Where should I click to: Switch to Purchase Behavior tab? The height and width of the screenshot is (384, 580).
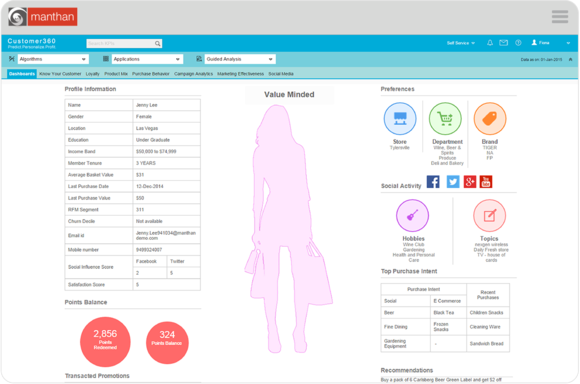pos(151,74)
